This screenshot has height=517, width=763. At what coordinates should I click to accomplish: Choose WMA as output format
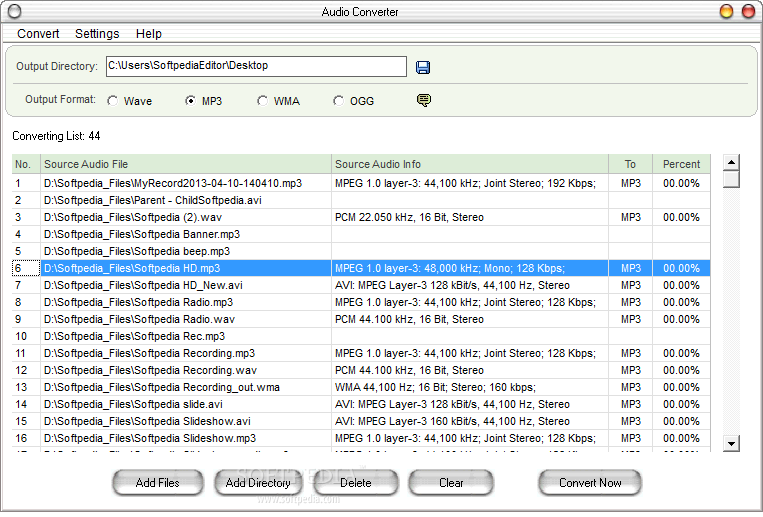tap(263, 101)
